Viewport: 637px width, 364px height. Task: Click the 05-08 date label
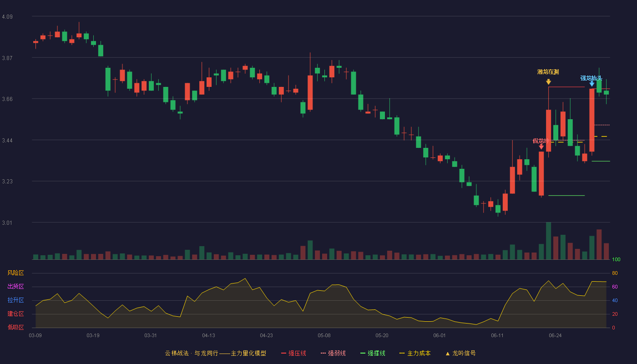pyautogui.click(x=324, y=335)
